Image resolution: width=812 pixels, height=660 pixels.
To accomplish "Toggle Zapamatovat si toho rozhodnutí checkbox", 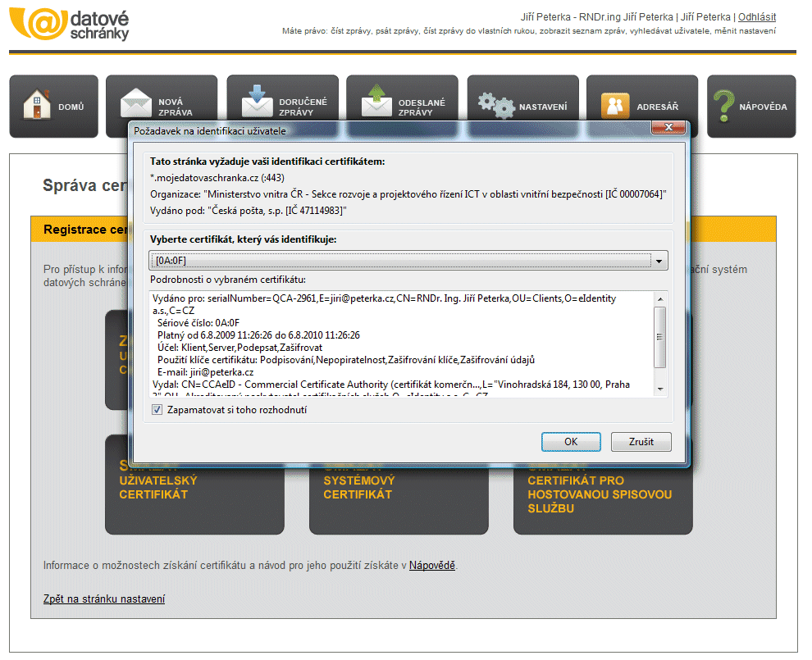I will coord(157,409).
